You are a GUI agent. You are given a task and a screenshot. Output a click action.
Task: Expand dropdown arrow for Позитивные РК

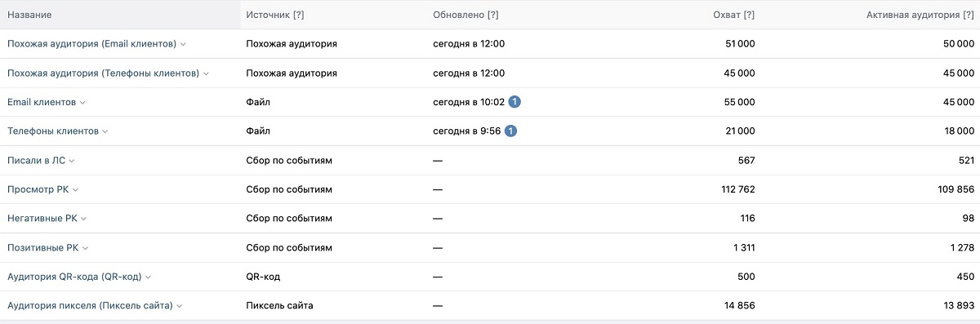(86, 248)
